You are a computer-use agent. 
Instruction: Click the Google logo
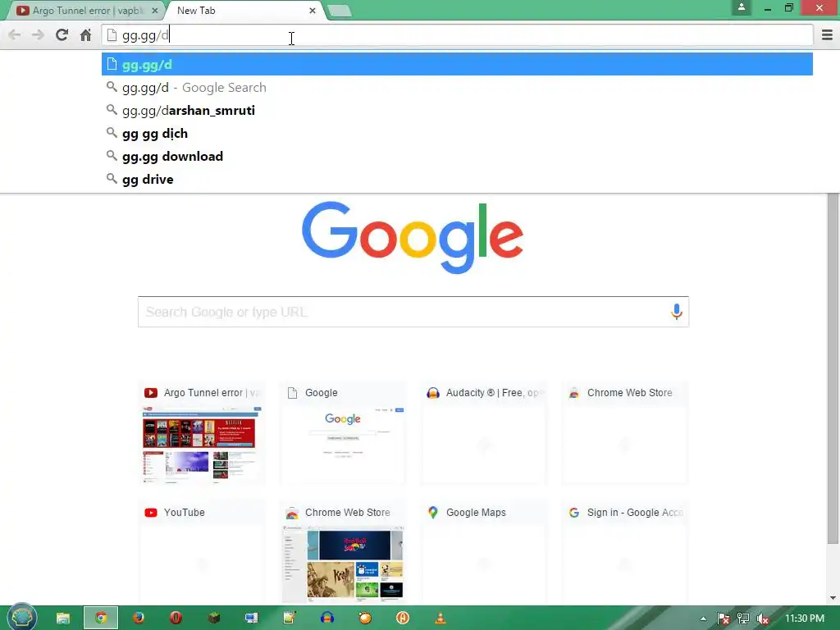click(x=413, y=237)
